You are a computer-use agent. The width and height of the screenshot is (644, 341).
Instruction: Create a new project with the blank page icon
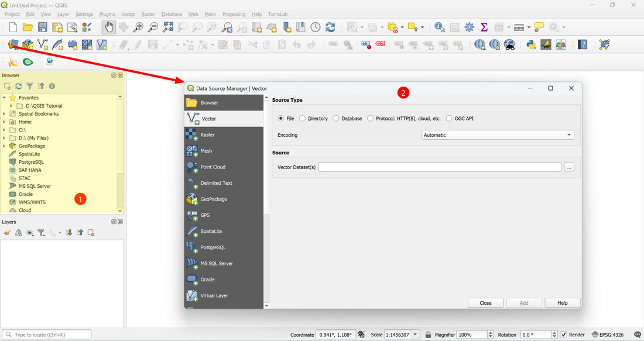tap(13, 27)
